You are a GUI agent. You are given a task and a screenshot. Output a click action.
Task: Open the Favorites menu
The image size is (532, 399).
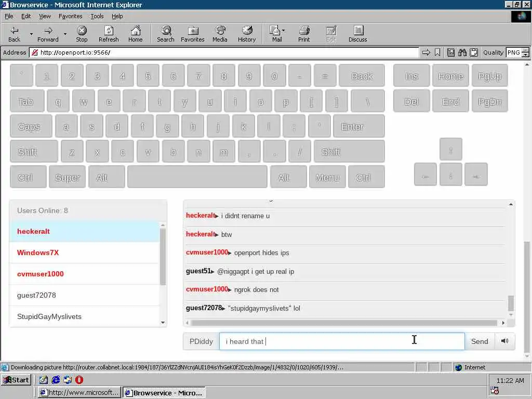click(x=70, y=16)
